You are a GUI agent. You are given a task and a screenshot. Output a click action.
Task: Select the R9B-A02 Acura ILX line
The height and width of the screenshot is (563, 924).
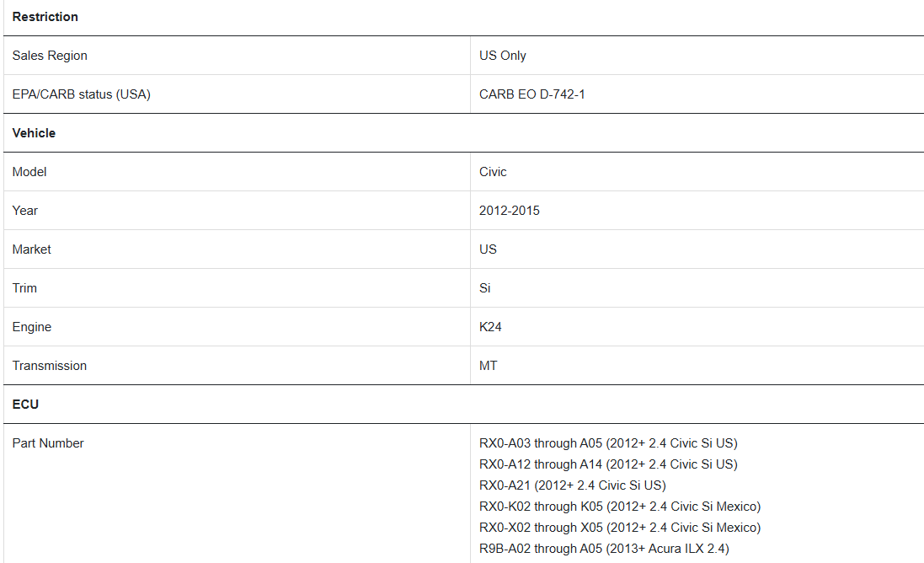click(x=604, y=549)
